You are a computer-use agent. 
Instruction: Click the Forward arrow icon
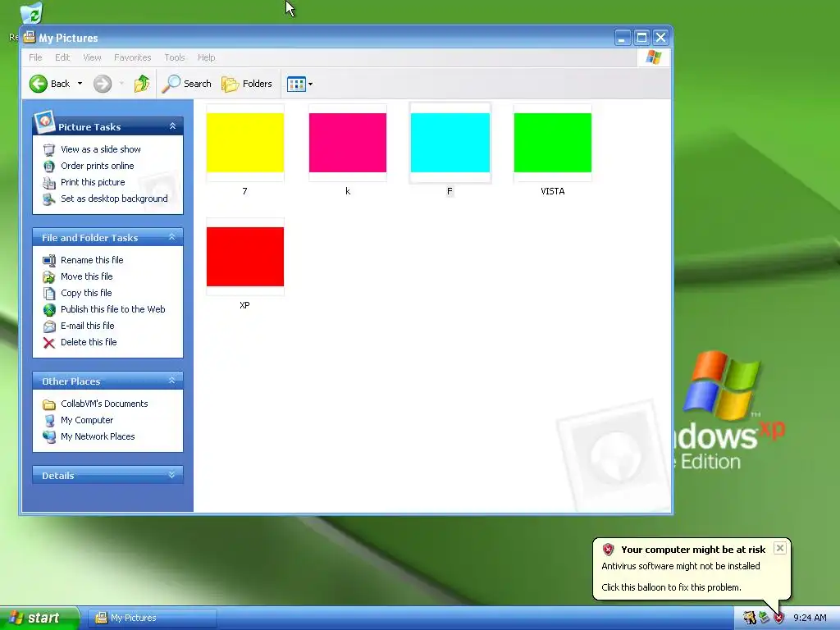pyautogui.click(x=103, y=84)
